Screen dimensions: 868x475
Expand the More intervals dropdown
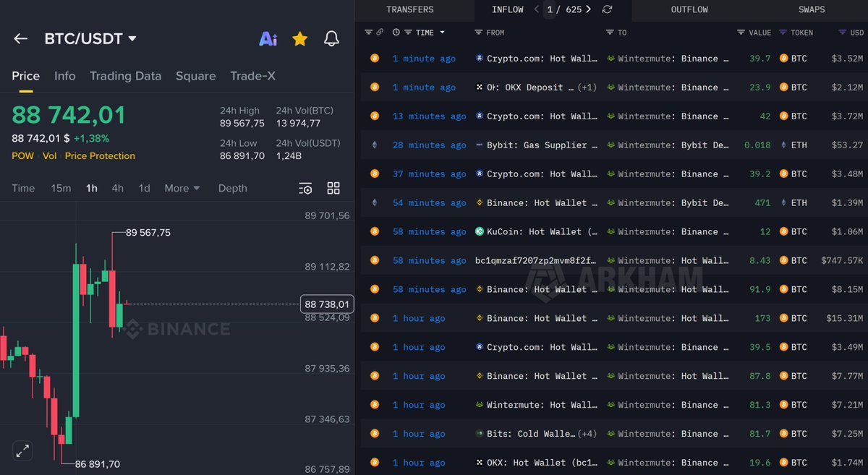click(182, 188)
